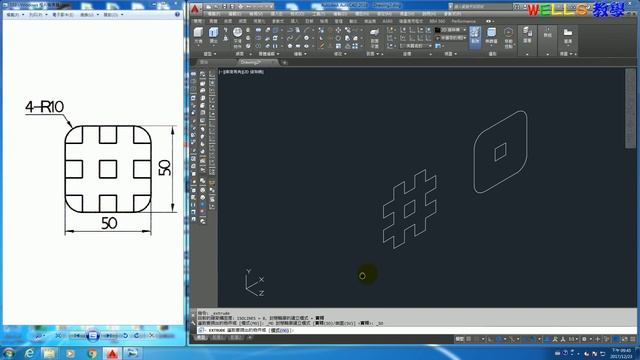
Task: Select the Presspull tool in Modeling panel
Action: [225, 38]
